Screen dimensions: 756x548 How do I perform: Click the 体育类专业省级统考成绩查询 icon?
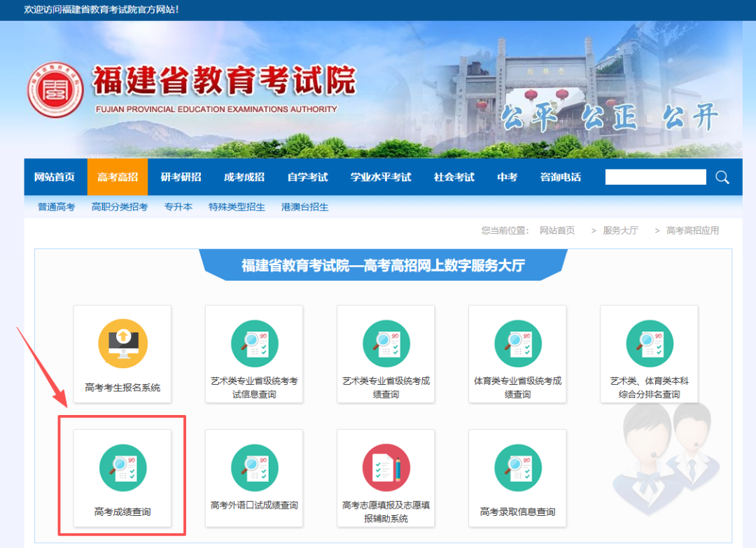pyautogui.click(x=518, y=343)
